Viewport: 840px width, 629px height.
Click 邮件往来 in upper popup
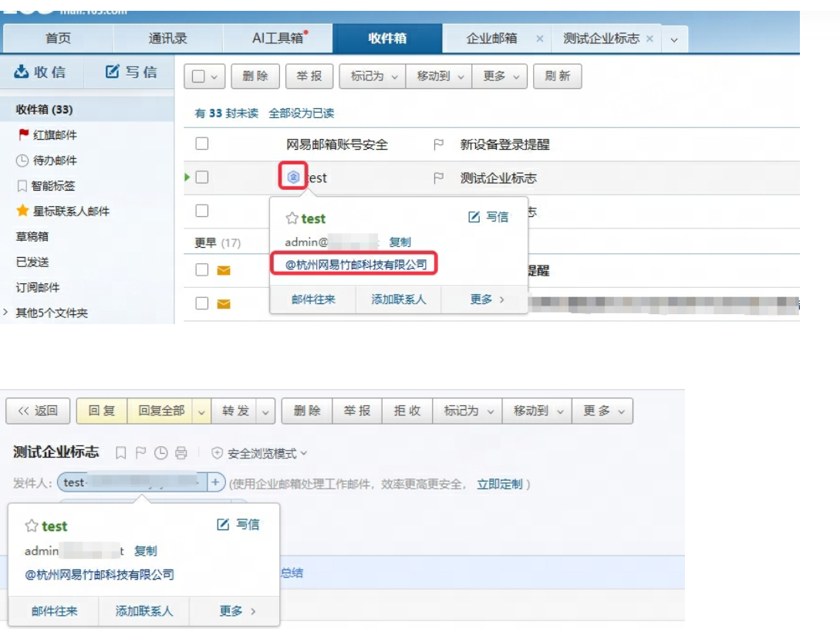click(313, 299)
